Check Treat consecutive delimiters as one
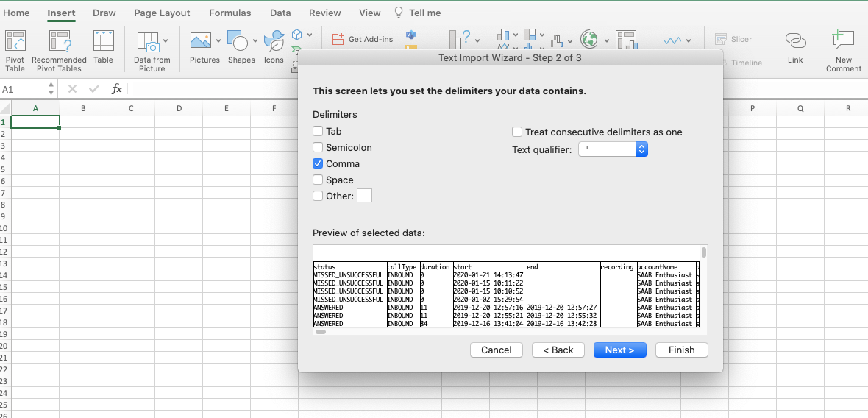The image size is (868, 418). [518, 132]
